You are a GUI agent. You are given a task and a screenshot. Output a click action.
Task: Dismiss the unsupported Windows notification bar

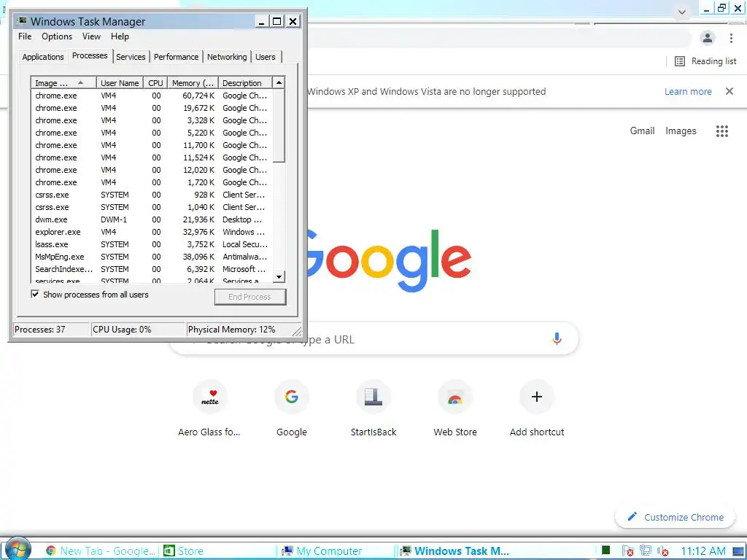pyautogui.click(x=729, y=91)
